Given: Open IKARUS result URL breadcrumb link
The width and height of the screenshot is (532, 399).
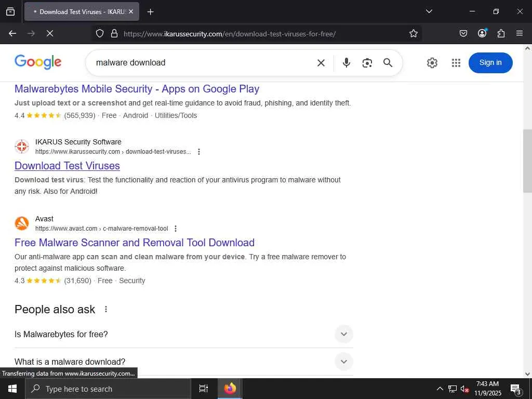Looking at the screenshot, I should point(113,152).
